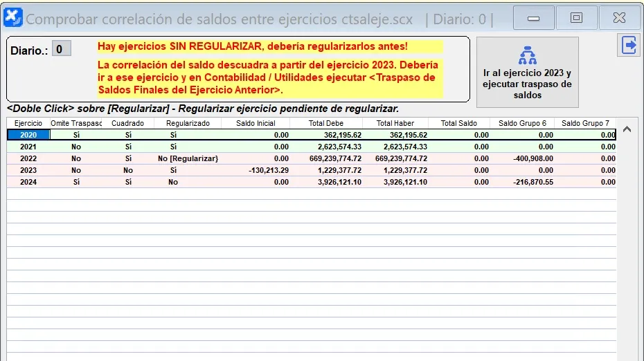Click the Total Haber column header
Screen dimensions: 644x361
tap(395, 123)
